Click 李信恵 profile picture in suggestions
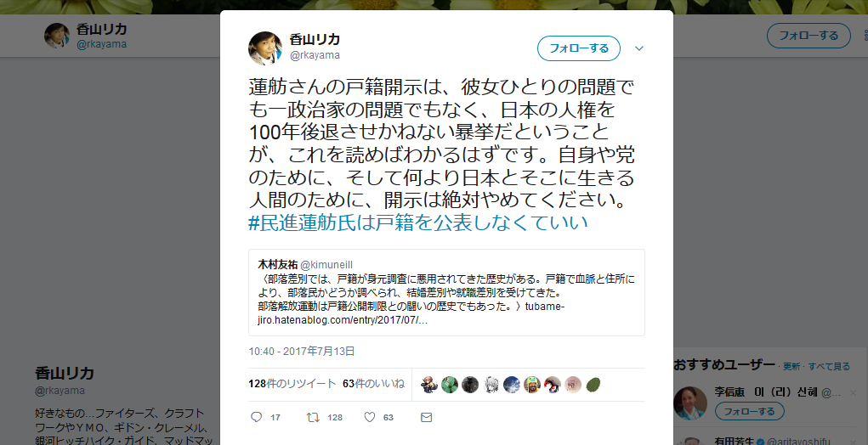The width and height of the screenshot is (868, 445). [689, 403]
